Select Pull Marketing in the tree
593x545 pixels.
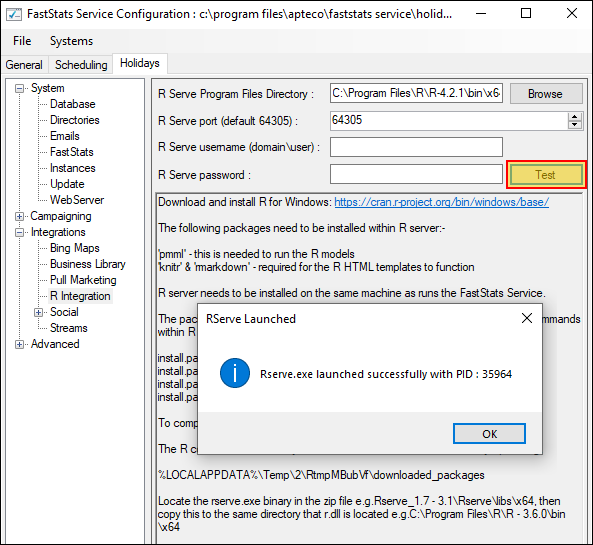coord(83,280)
